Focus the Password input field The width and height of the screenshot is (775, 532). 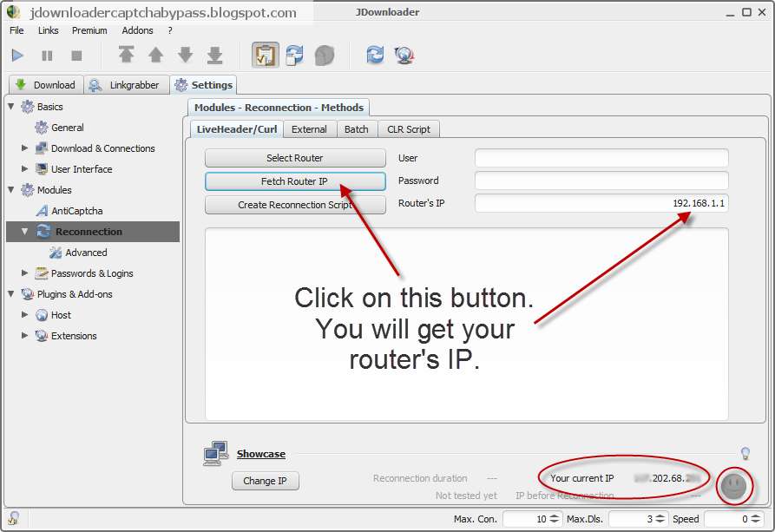point(601,181)
